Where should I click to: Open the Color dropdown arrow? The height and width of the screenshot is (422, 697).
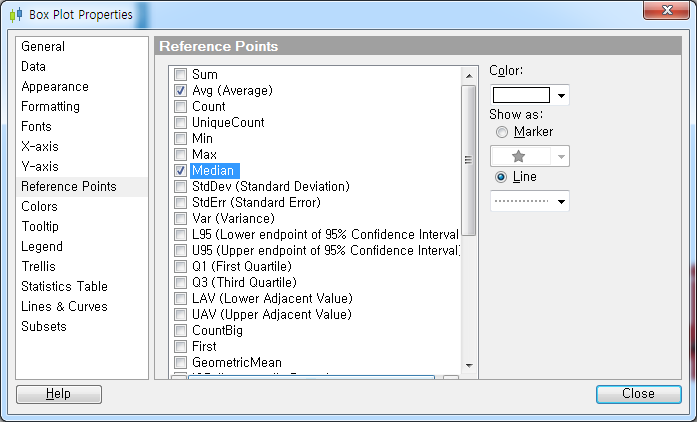pyautogui.click(x=561, y=95)
